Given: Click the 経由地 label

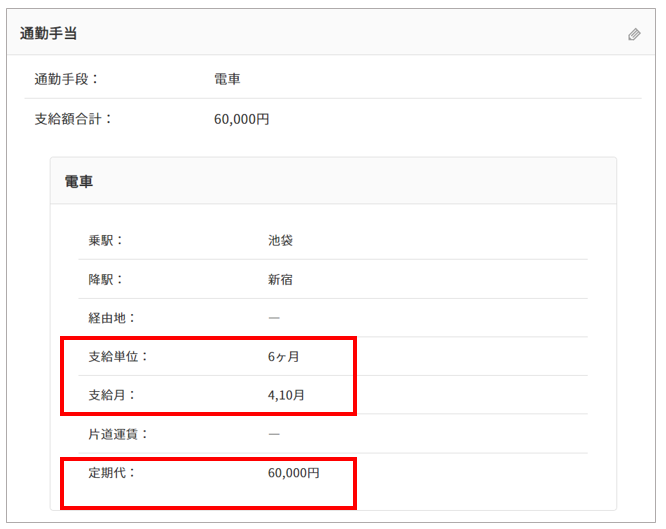Looking at the screenshot, I should click(x=112, y=318).
